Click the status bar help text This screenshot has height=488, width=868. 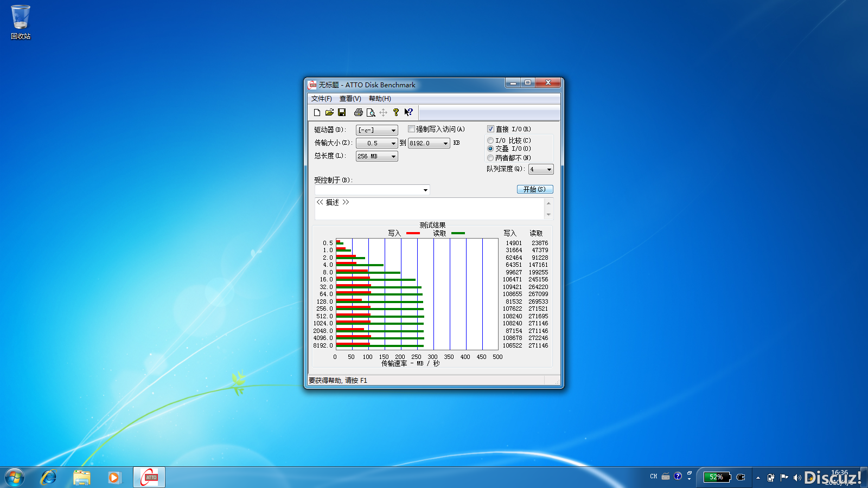pos(338,381)
